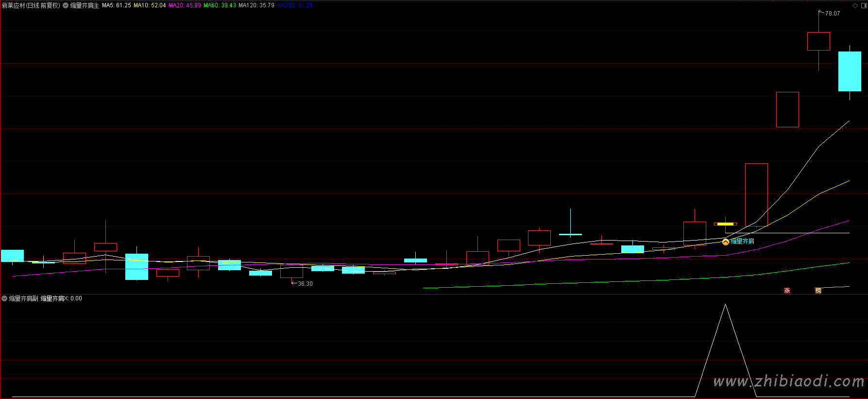Screen dimensions: 868x399
Task: Open the main chart indicator dropdown arrow
Action: (66, 5)
